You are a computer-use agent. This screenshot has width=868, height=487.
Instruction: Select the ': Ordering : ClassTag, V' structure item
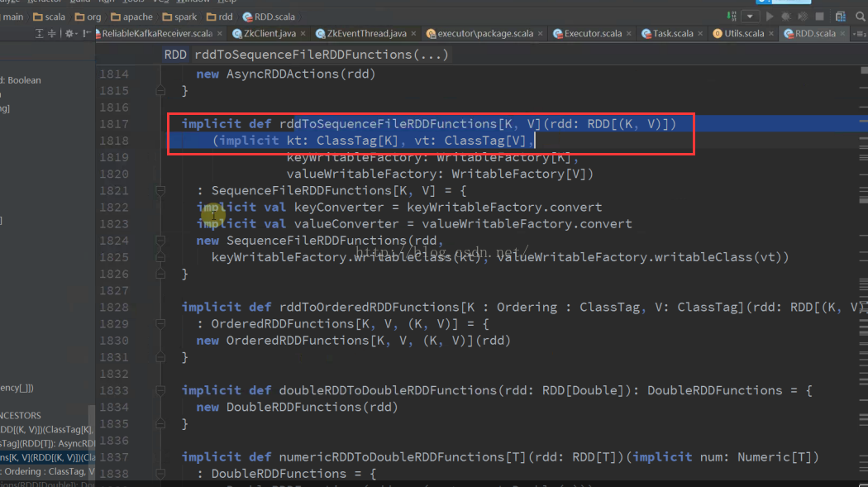(48, 471)
